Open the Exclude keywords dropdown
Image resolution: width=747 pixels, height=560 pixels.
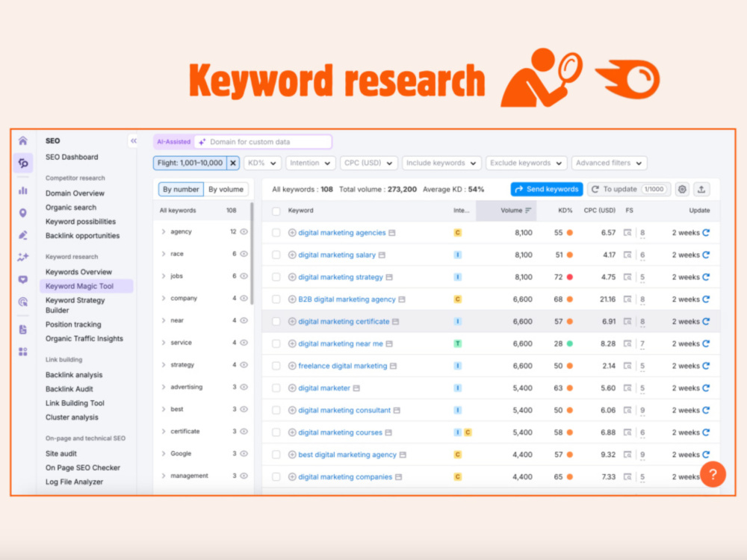point(526,163)
